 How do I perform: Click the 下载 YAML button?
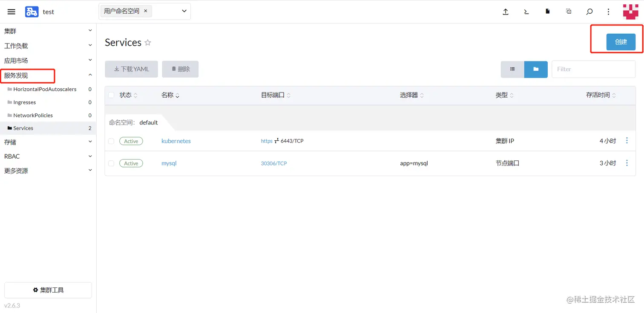(132, 69)
